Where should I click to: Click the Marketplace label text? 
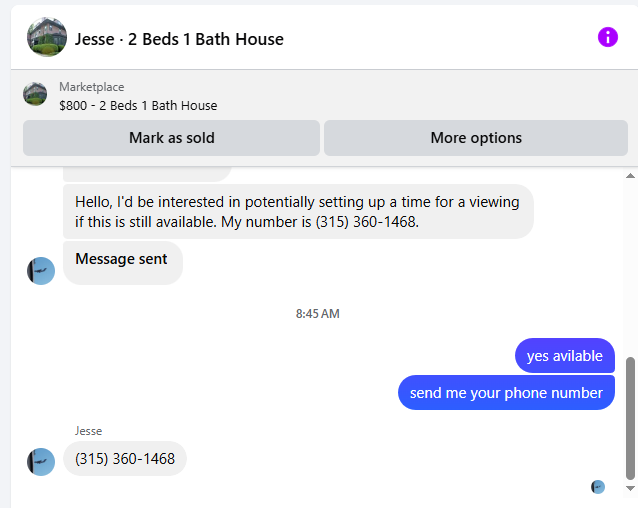click(92, 87)
